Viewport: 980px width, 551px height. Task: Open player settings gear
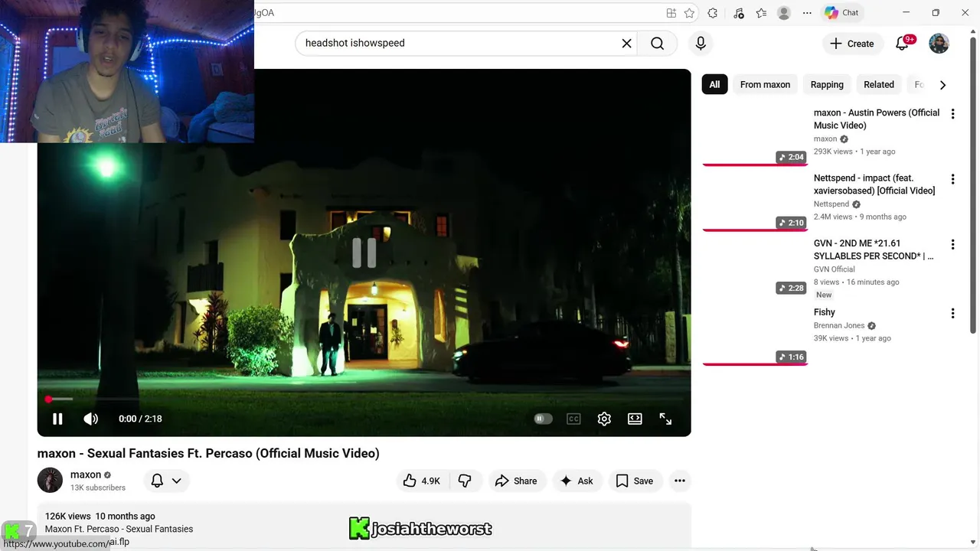click(604, 419)
